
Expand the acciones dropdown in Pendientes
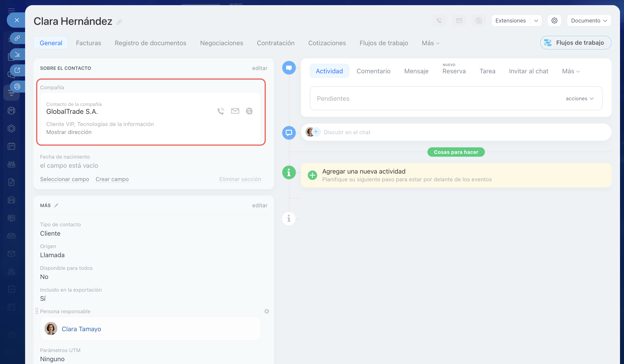point(579,98)
